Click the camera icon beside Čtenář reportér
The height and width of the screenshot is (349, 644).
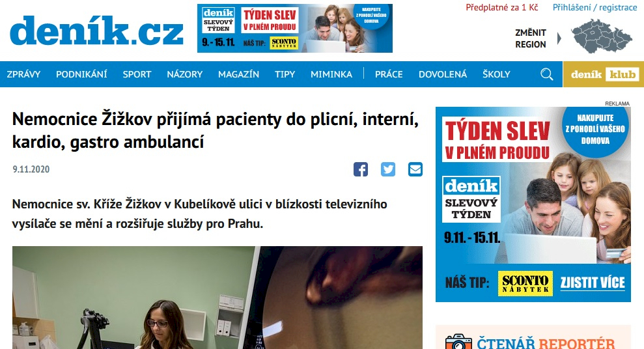[x=458, y=342]
